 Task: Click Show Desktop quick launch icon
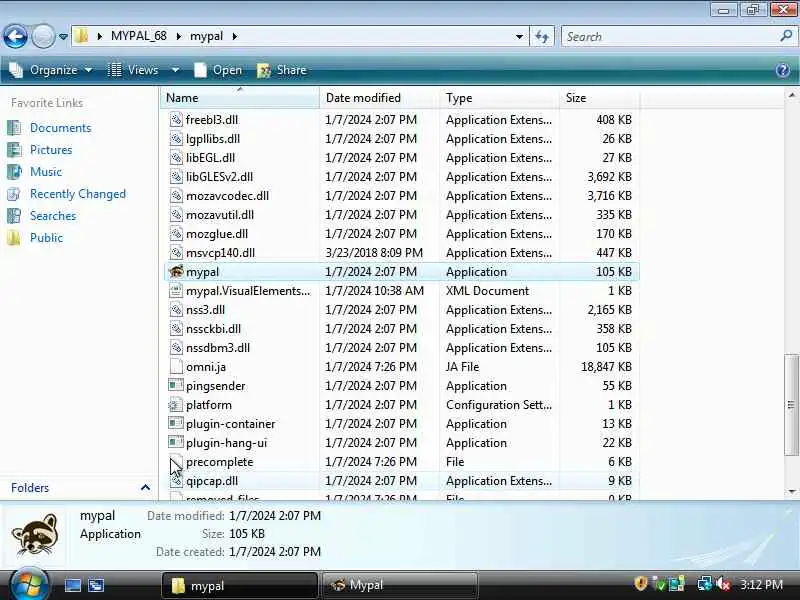click(x=72, y=585)
